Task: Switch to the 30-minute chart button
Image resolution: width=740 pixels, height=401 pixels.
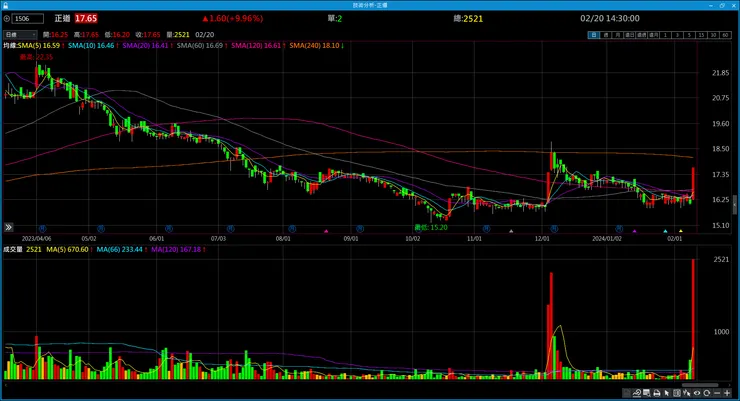Action: [713, 35]
